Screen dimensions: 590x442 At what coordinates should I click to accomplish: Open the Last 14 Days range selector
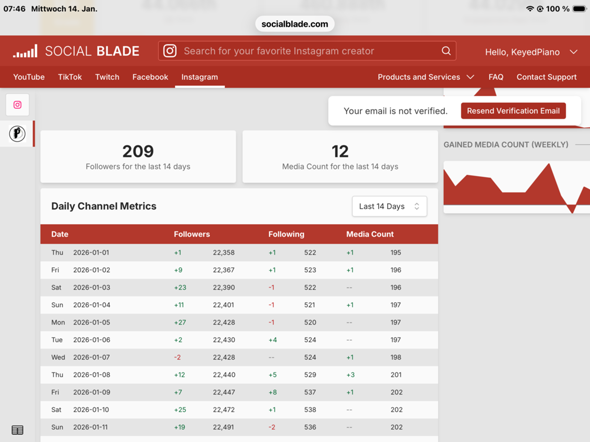[389, 206]
